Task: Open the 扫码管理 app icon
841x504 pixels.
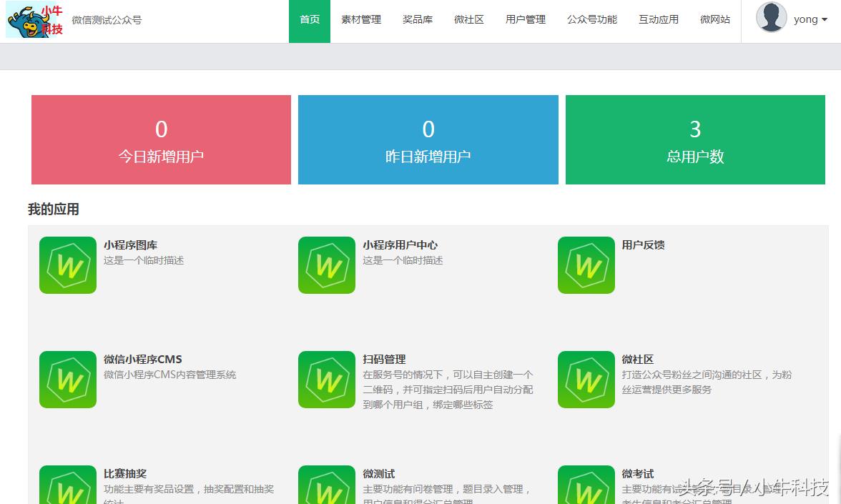Action: (326, 379)
